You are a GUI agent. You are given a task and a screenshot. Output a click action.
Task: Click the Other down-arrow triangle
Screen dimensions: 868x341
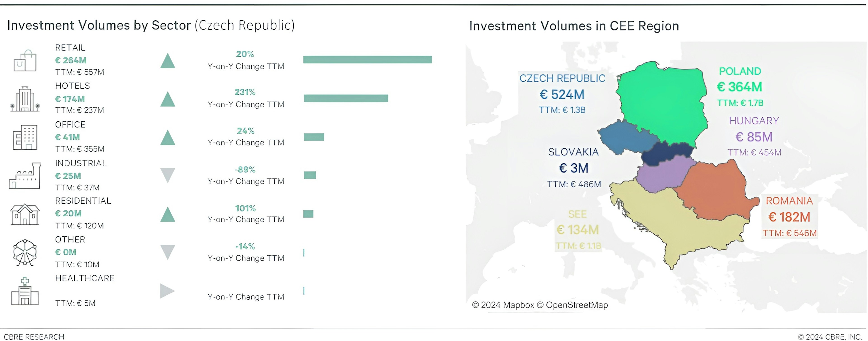tap(167, 252)
